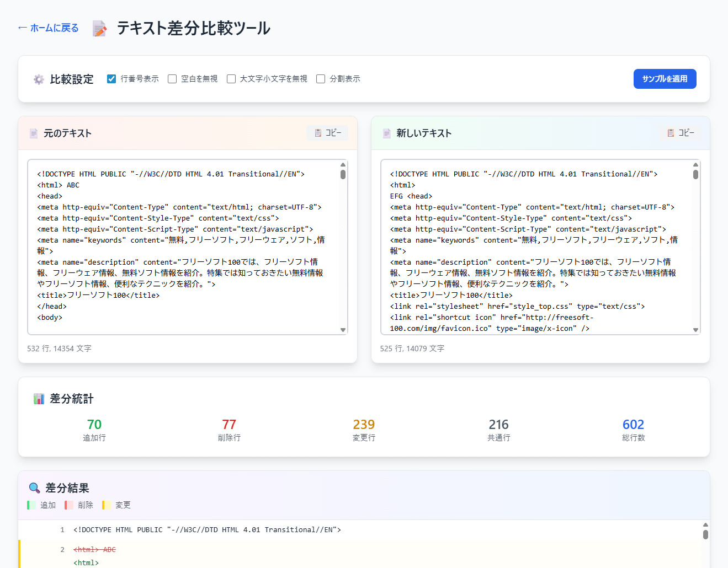Click the document icon beside 元のテキスト
The height and width of the screenshot is (568, 728).
pos(34,133)
